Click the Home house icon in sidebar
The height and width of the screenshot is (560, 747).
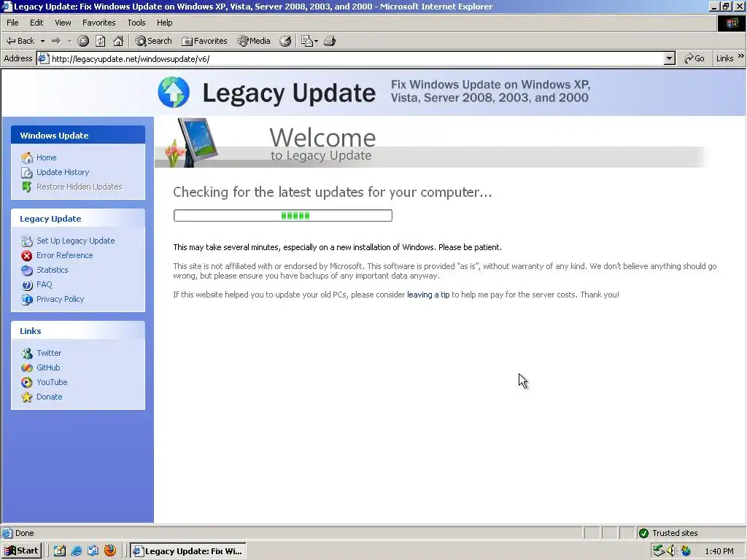point(27,157)
